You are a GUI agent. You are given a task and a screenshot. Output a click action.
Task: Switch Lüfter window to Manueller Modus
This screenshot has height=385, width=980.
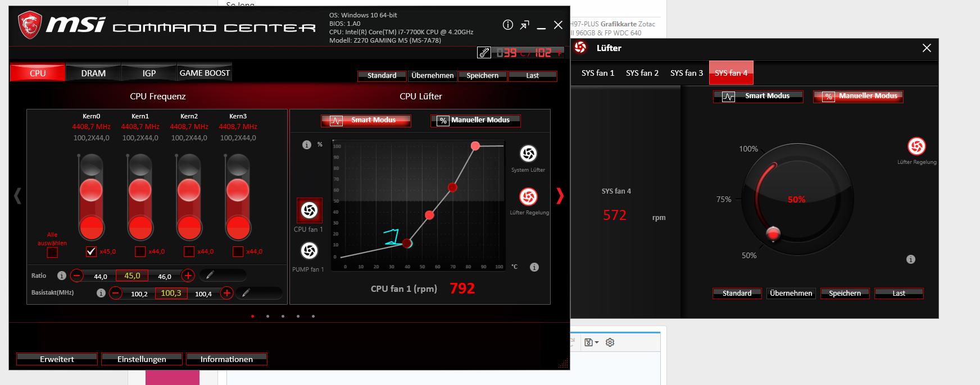coord(858,97)
